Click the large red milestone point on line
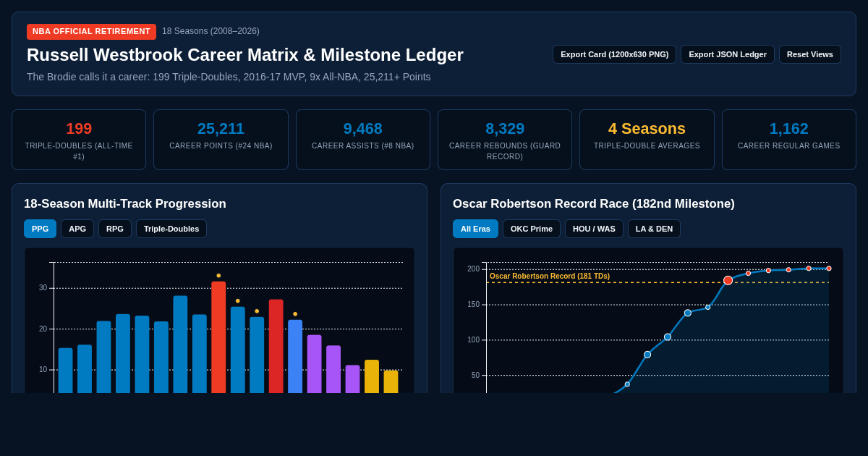 (728, 280)
